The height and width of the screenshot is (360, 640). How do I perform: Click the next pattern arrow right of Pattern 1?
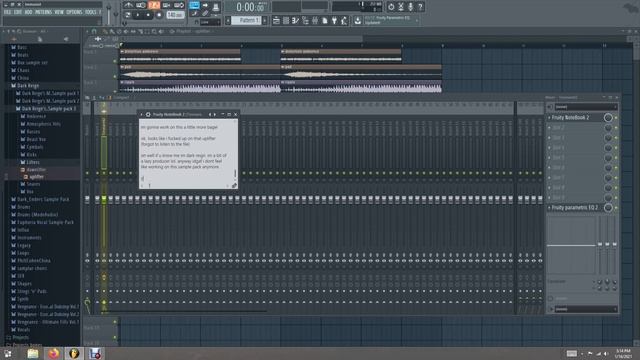[x=265, y=20]
